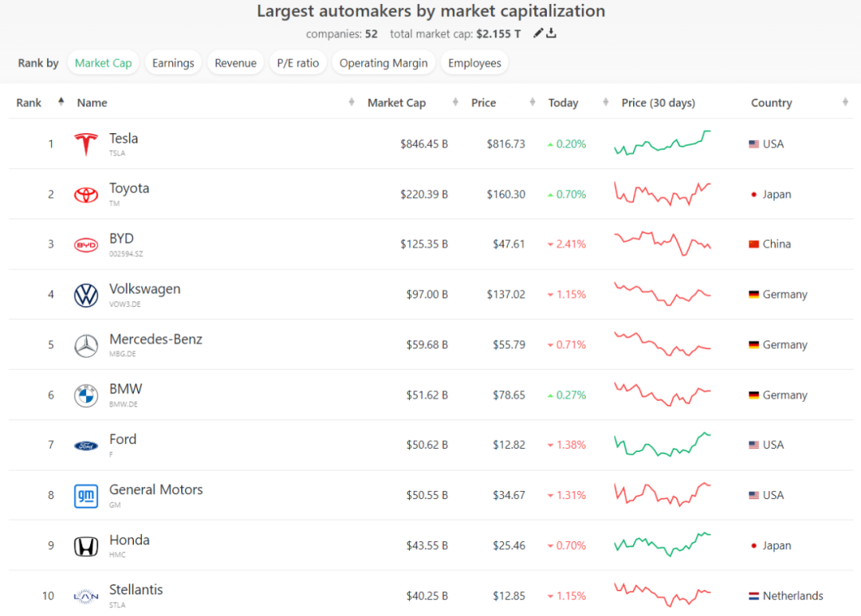Viewport: 861px width, 616px height.
Task: Select the Honda H logo
Action: click(x=86, y=547)
